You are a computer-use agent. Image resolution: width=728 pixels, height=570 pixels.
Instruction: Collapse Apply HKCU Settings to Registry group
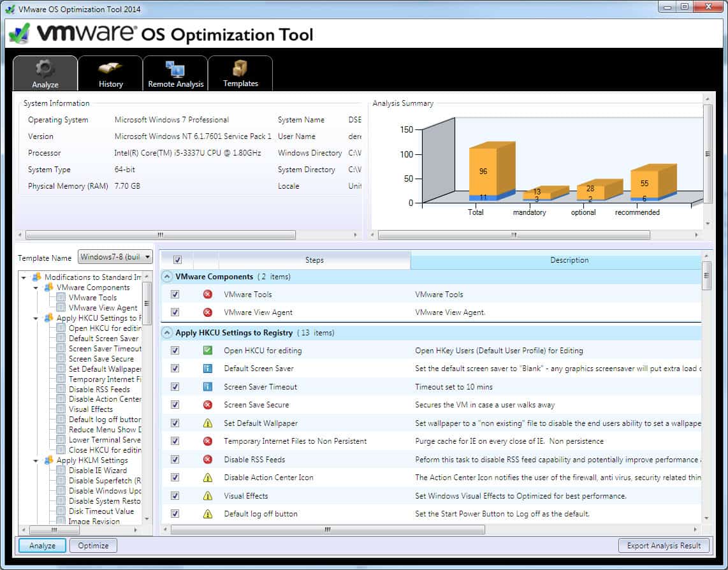(x=166, y=333)
